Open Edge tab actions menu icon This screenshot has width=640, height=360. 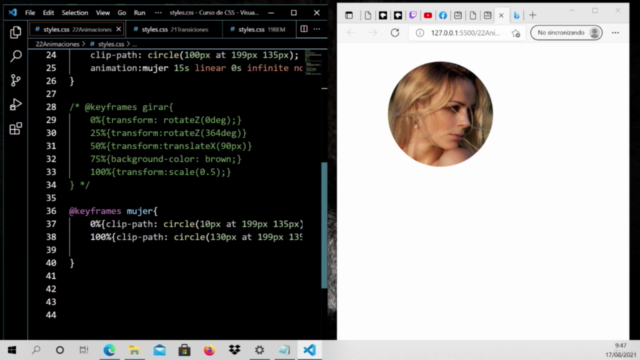click(x=349, y=16)
